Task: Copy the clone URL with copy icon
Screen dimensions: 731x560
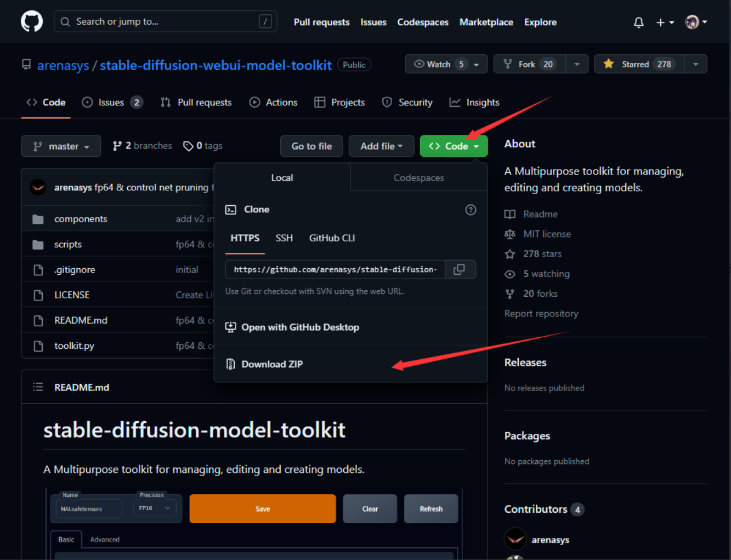Action: pos(460,270)
